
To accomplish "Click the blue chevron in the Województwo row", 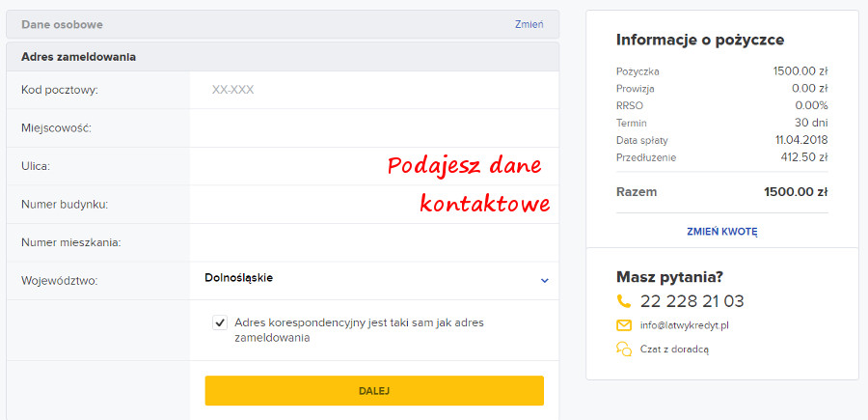I will tap(544, 280).
